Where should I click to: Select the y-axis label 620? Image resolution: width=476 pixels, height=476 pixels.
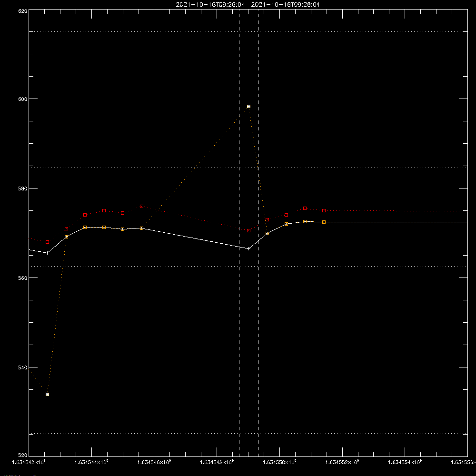23,11
